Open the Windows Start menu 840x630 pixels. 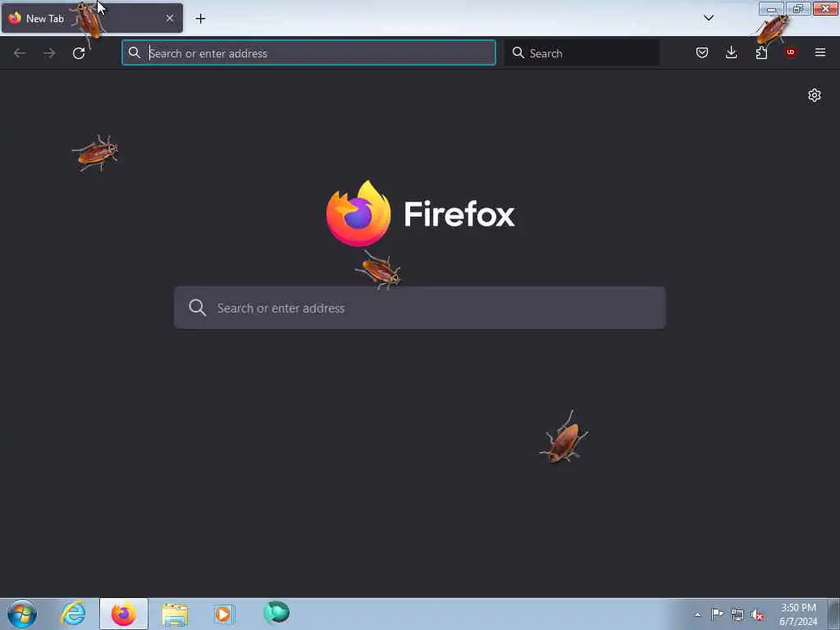[x=22, y=614]
